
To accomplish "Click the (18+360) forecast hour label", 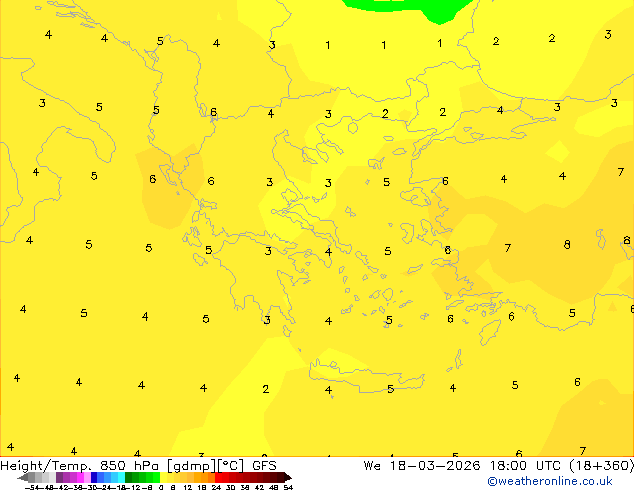I will (602, 466).
